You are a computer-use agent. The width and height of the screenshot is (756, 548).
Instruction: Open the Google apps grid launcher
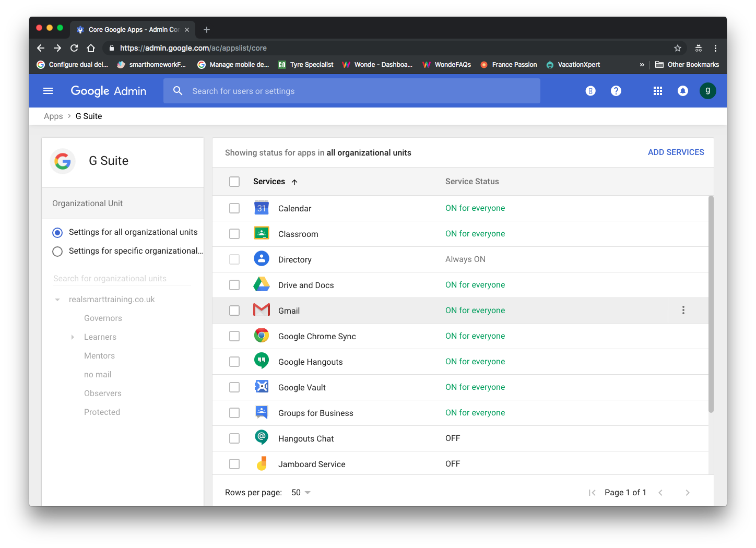pos(658,91)
